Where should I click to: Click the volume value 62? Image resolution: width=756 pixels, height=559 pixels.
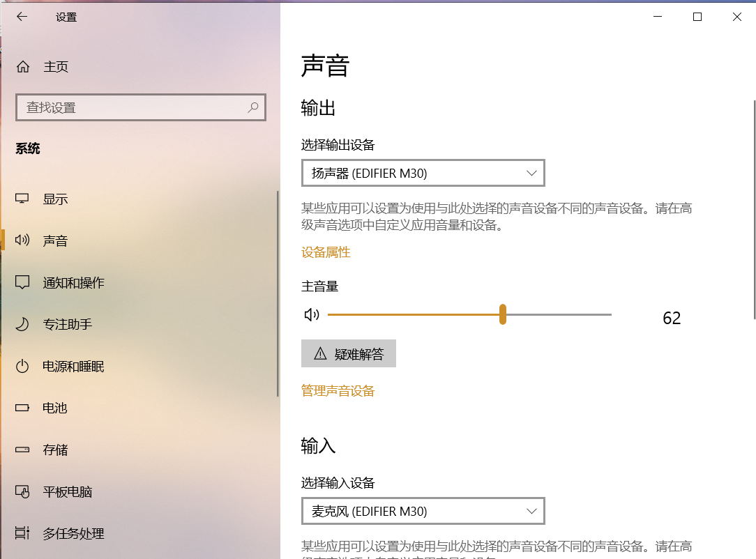(672, 318)
